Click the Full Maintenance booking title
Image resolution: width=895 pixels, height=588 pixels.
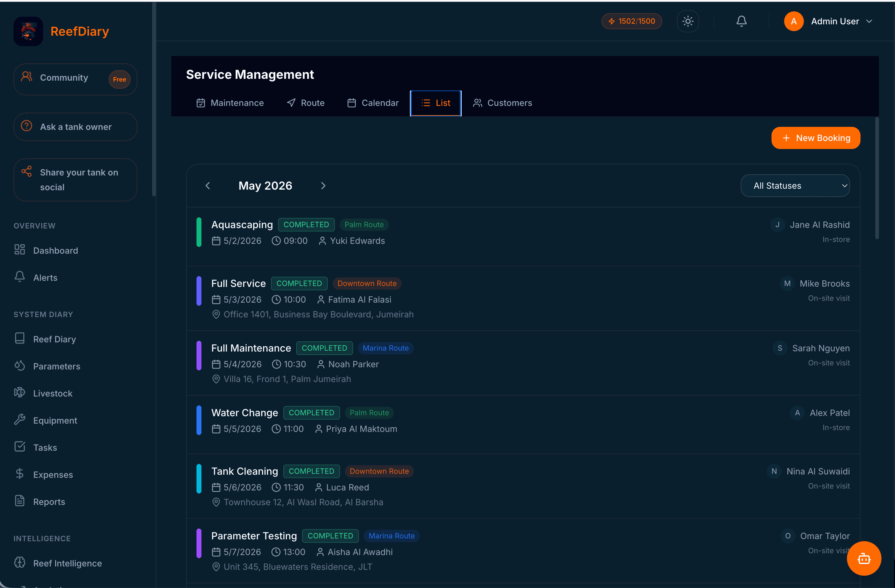251,348
